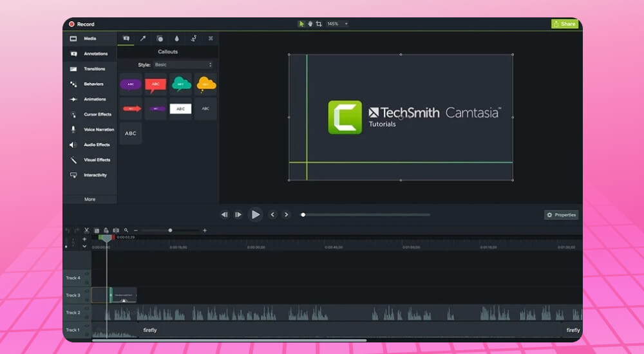Open the 145% canvas zoom dropdown
This screenshot has height=354, width=644.
[337, 24]
